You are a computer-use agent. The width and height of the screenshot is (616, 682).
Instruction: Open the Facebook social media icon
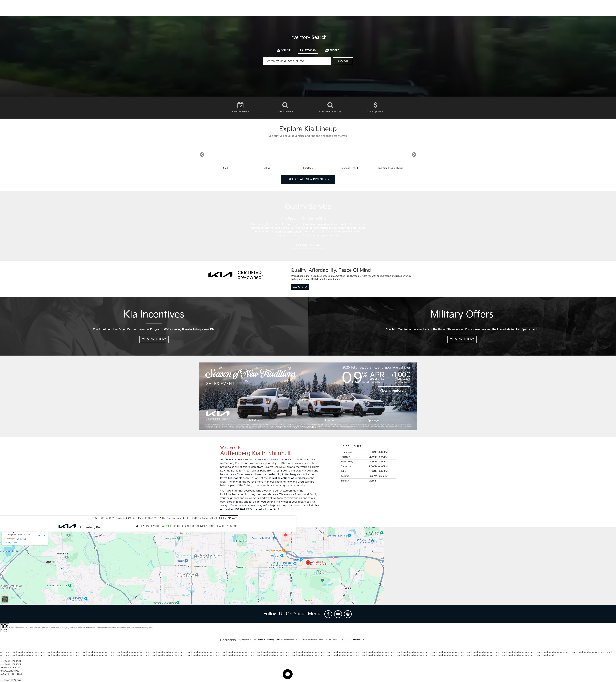coord(328,614)
